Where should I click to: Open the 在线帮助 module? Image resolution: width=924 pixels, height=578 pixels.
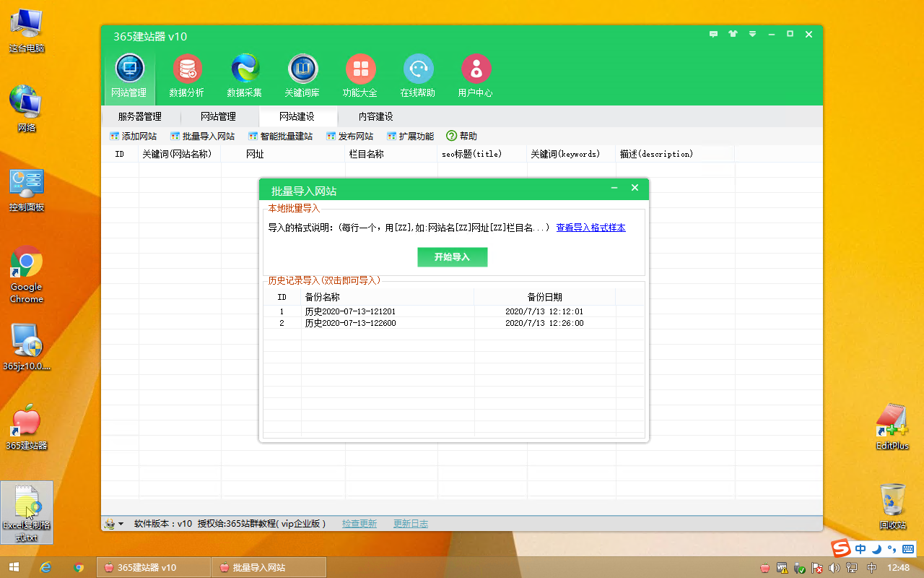click(418, 76)
